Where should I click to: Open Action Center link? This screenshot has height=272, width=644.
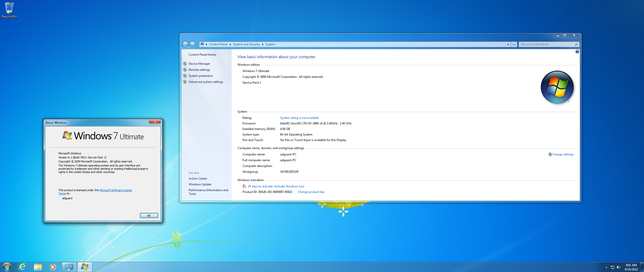(x=198, y=179)
